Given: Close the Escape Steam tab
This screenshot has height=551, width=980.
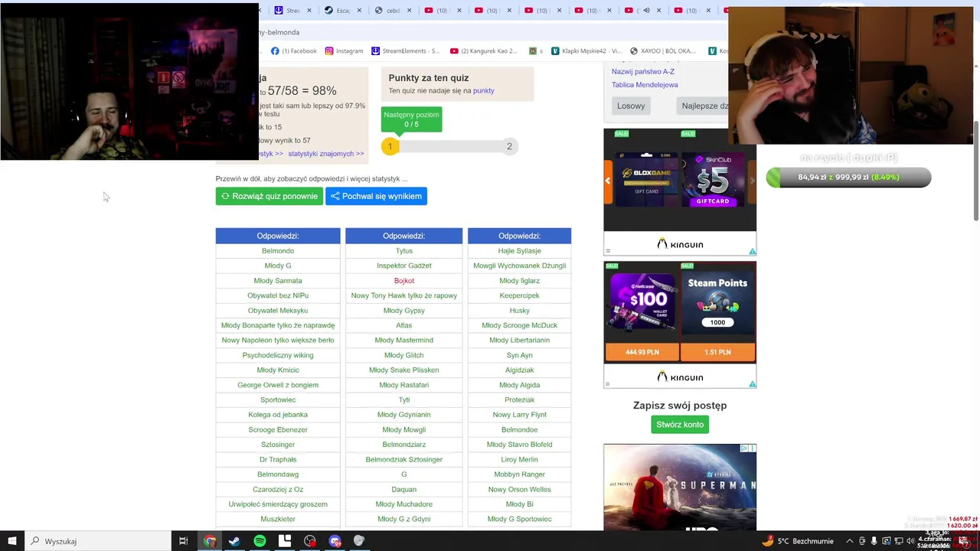Looking at the screenshot, I should click(359, 11).
